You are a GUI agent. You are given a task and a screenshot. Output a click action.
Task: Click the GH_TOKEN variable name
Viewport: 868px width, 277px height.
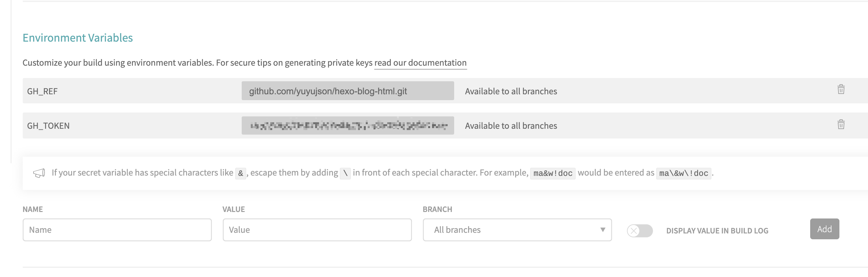(48, 126)
